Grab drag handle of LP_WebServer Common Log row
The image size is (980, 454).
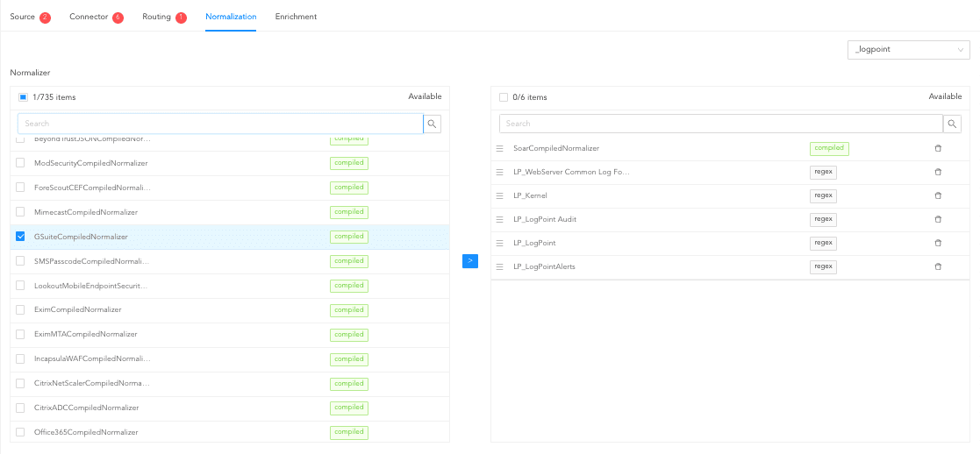pos(500,173)
